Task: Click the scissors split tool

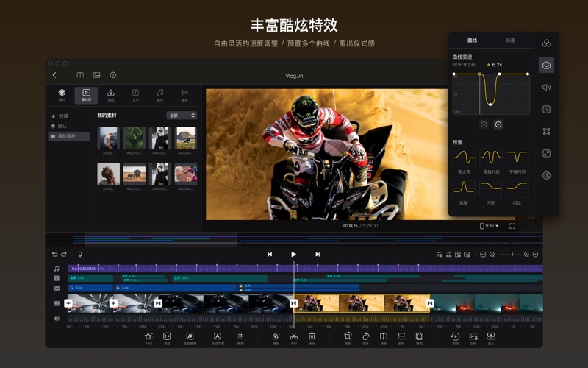Action: 294,336
